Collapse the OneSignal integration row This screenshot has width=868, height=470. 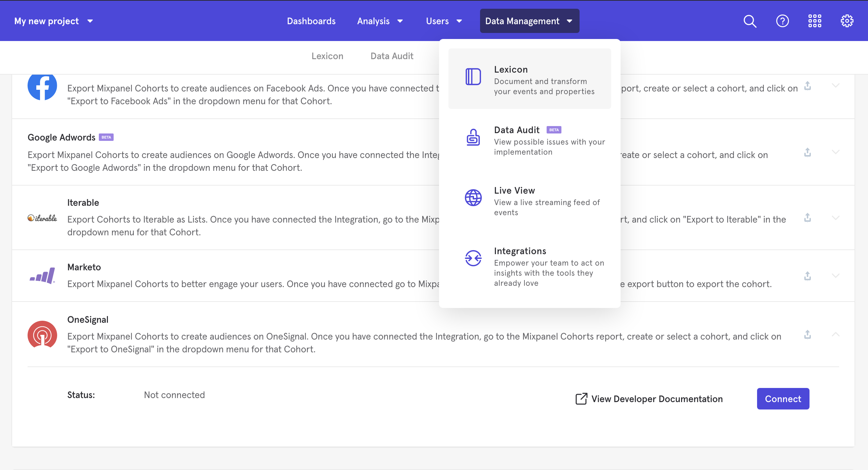tap(835, 334)
